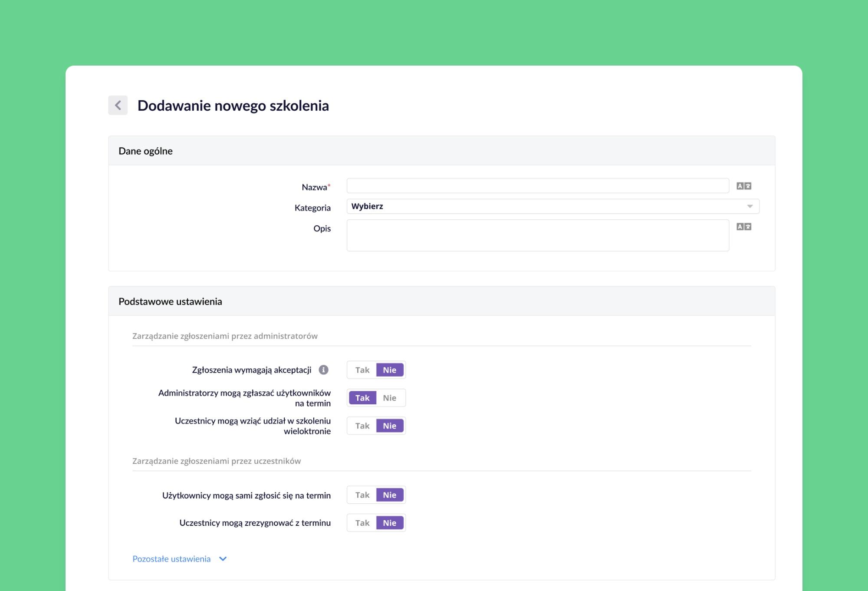Set Zgłoszenia wymagają akceptacji to Nie
Screen dimensions: 868x591
390,370
